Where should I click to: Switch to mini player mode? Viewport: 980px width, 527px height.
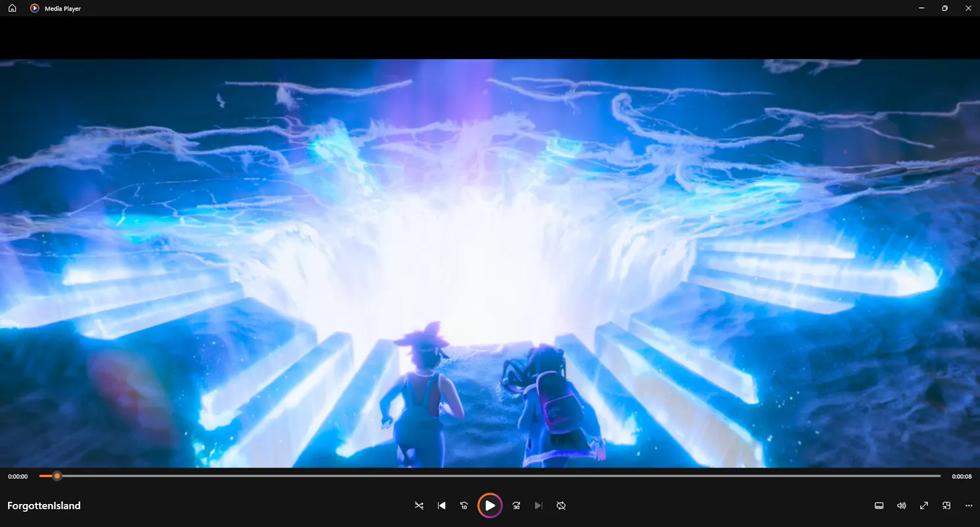point(946,506)
